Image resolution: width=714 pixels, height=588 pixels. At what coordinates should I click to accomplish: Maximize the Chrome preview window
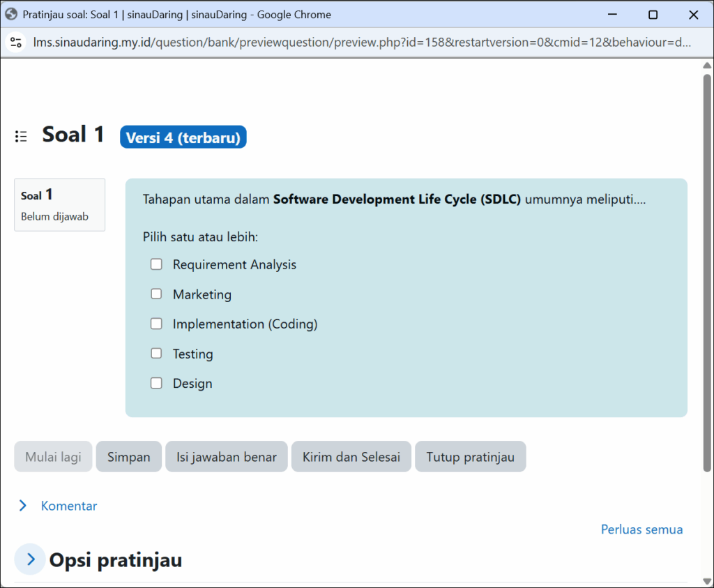coord(653,15)
